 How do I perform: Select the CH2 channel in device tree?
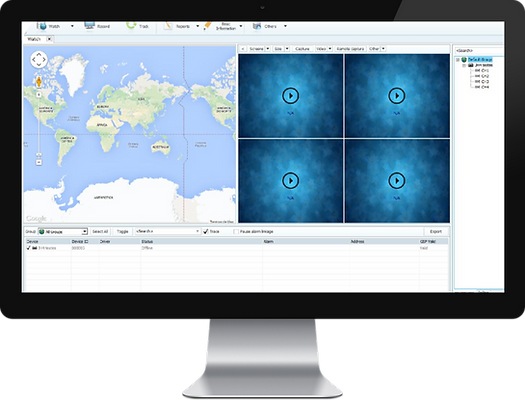click(x=482, y=76)
